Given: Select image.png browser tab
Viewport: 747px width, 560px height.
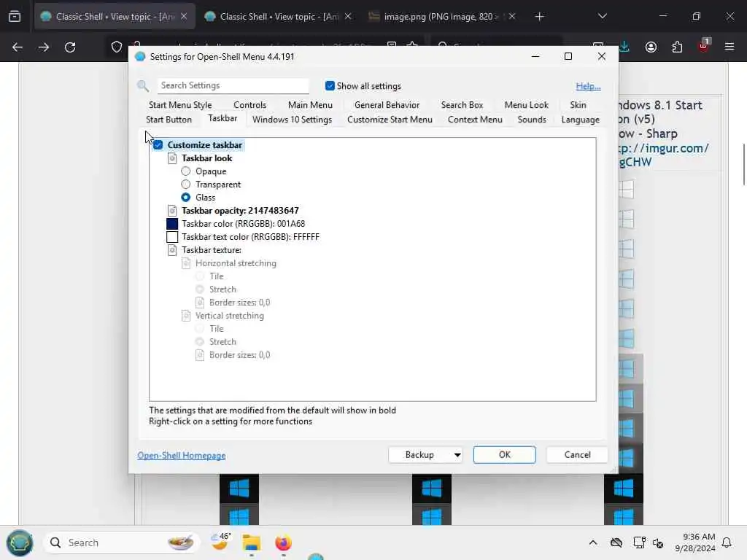Looking at the screenshot, I should coord(441,17).
